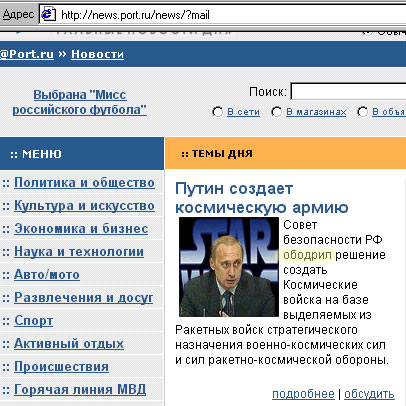Open the 'подробнее' read more link

pyautogui.click(x=303, y=394)
